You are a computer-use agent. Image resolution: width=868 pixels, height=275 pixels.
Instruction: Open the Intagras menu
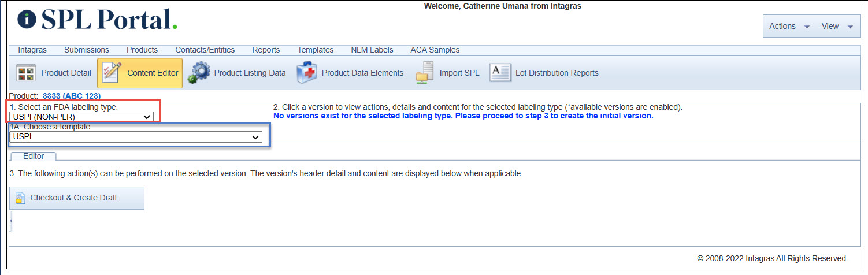click(32, 50)
